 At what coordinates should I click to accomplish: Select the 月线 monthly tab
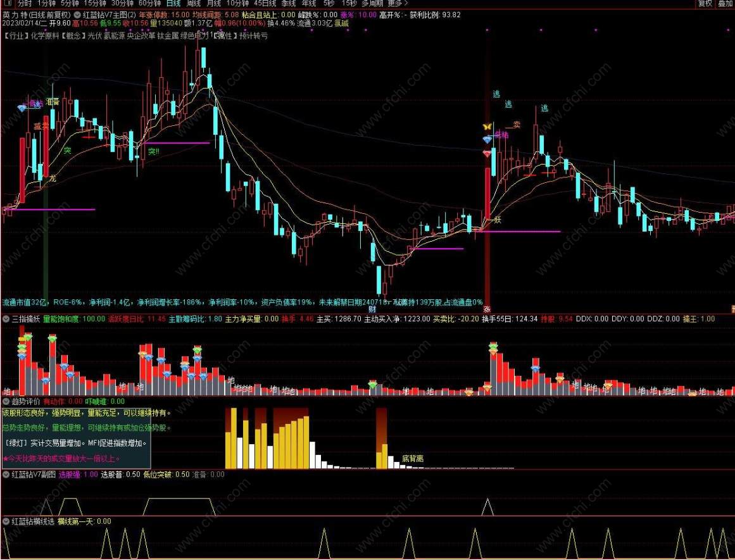[x=214, y=3]
